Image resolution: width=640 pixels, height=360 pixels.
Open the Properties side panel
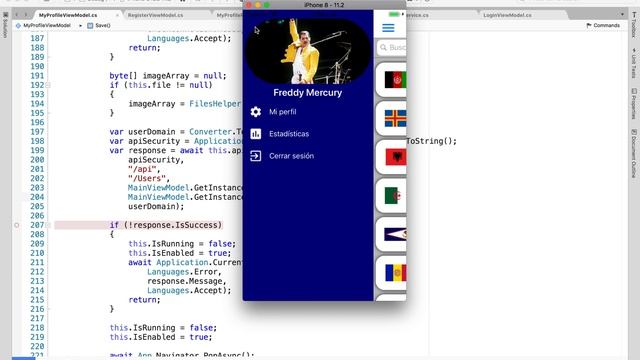(x=634, y=104)
